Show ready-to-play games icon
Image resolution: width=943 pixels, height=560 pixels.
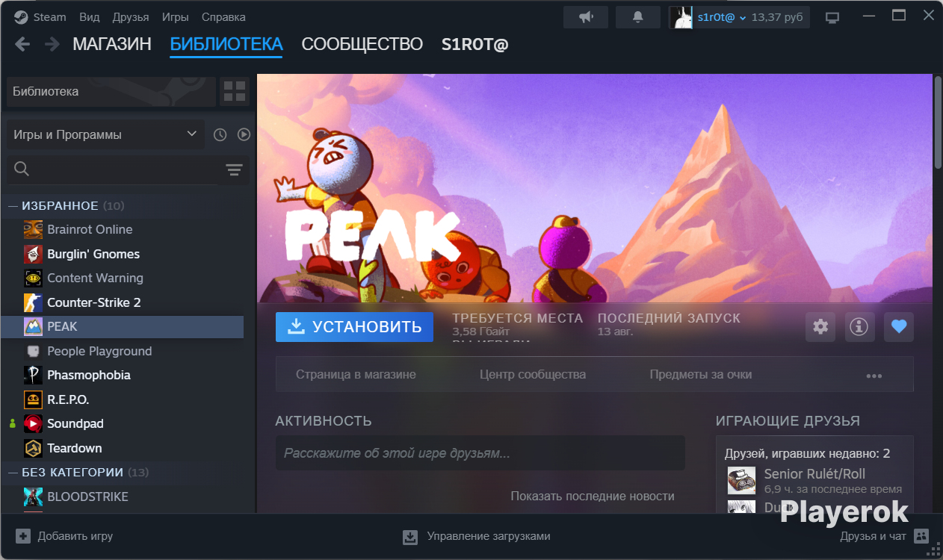[x=244, y=134]
